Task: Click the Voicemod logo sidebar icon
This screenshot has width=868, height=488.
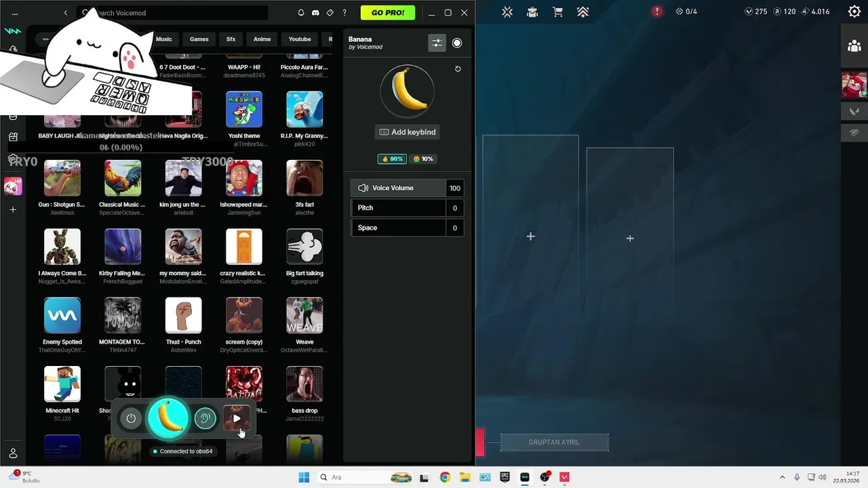Action: tap(13, 31)
